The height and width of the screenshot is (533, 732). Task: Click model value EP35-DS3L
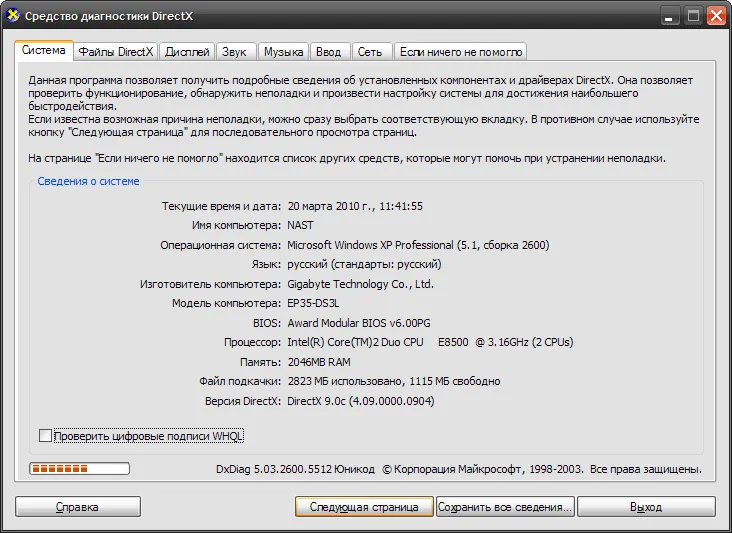(313, 303)
